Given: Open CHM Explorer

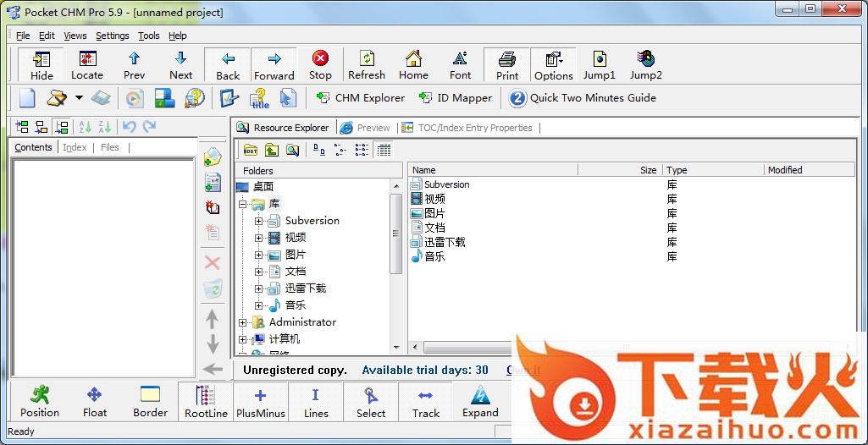Looking at the screenshot, I should (x=361, y=98).
